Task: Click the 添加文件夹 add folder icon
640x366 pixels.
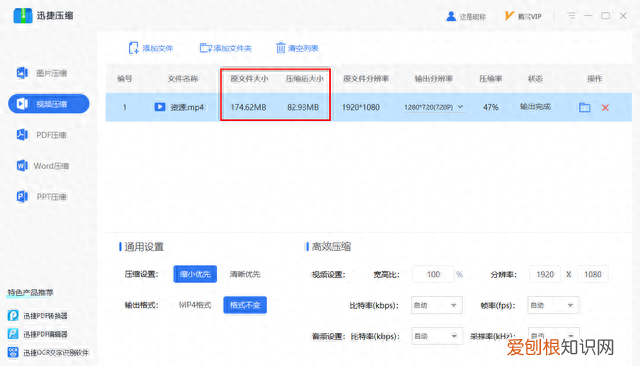Action: 205,48
